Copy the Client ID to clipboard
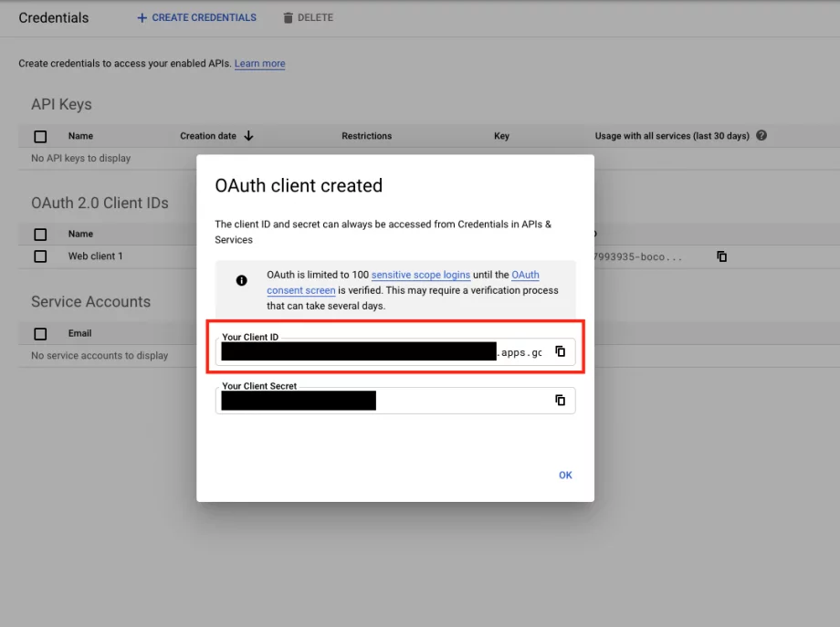 [x=560, y=351]
